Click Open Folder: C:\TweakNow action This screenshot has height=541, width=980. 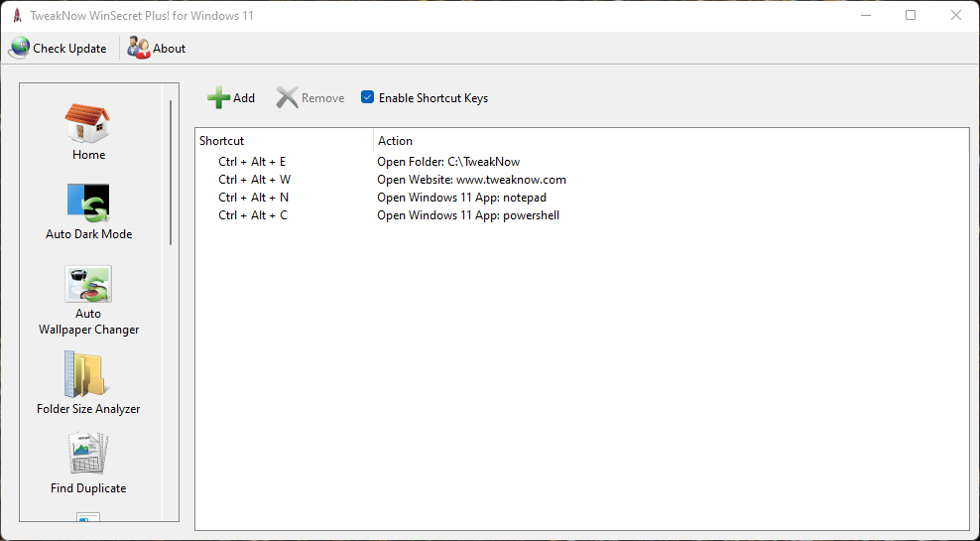click(448, 162)
